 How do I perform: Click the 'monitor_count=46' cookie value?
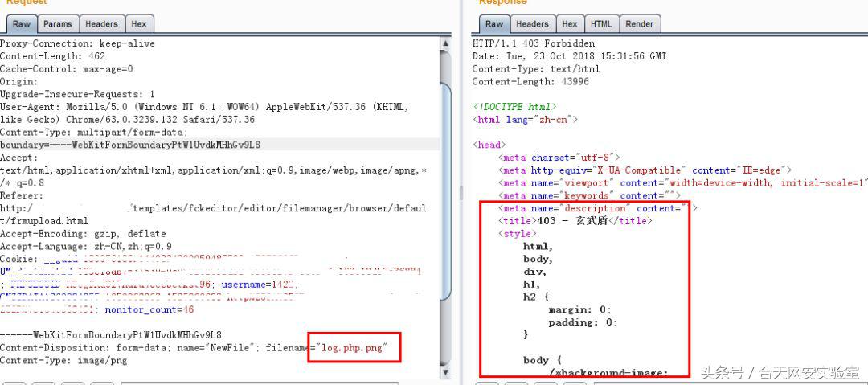click(149, 309)
